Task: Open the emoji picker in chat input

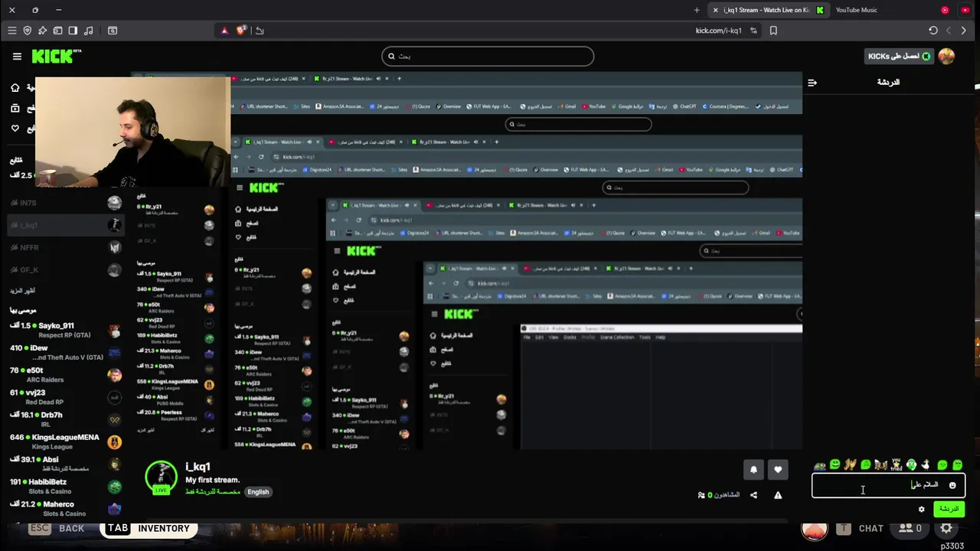Action: [952, 485]
